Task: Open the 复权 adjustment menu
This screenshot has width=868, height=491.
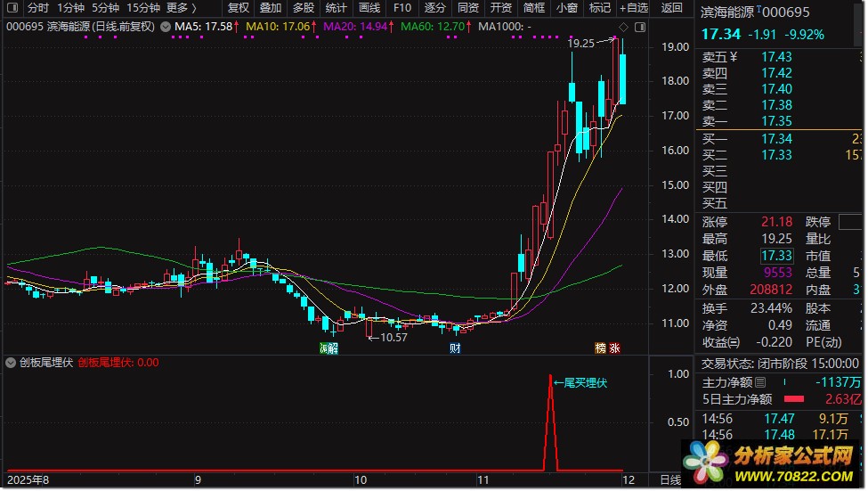Action: [239, 8]
